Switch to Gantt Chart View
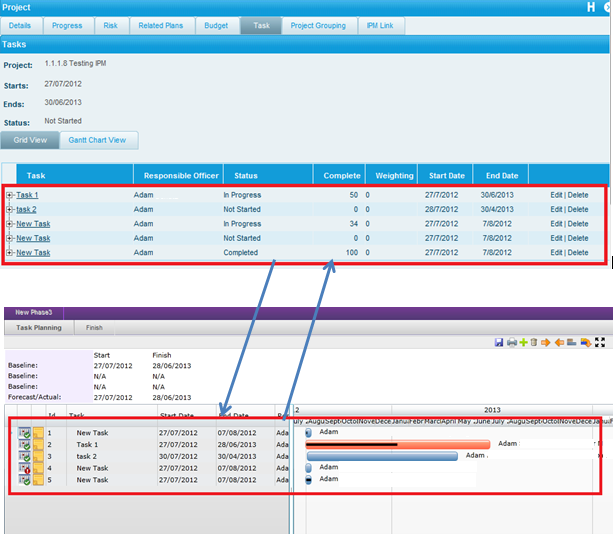The image size is (613, 536). pyautogui.click(x=97, y=140)
